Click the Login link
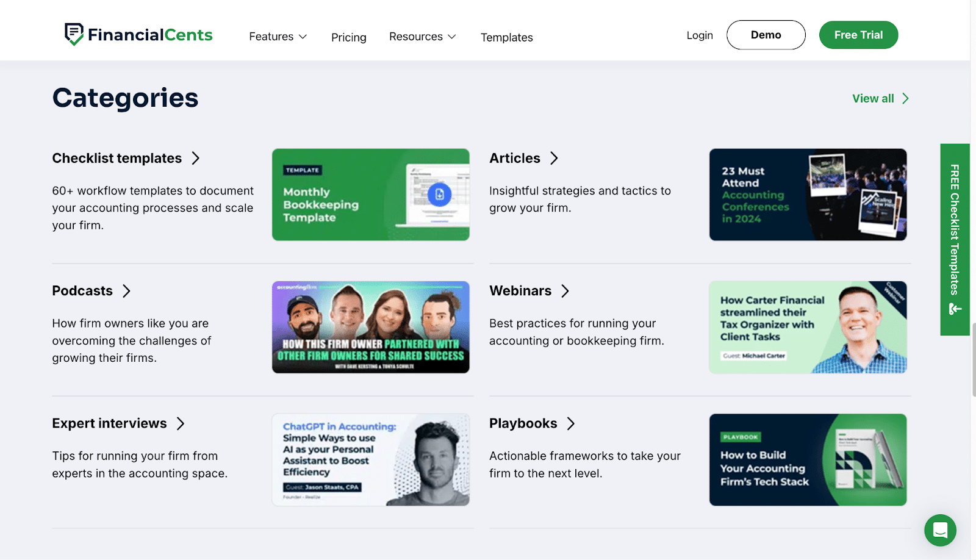This screenshot has height=560, width=976. tap(699, 35)
